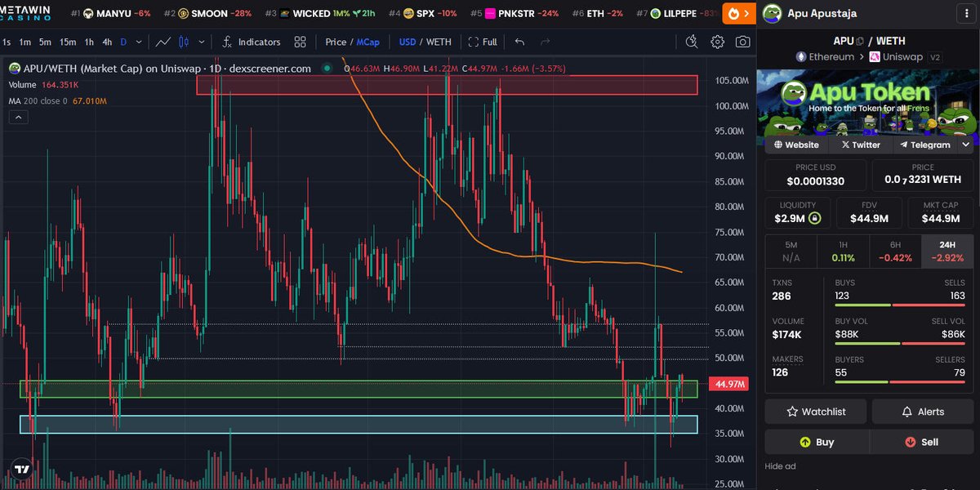Show chart values in USD
This screenshot has height=490, width=980.
click(407, 42)
